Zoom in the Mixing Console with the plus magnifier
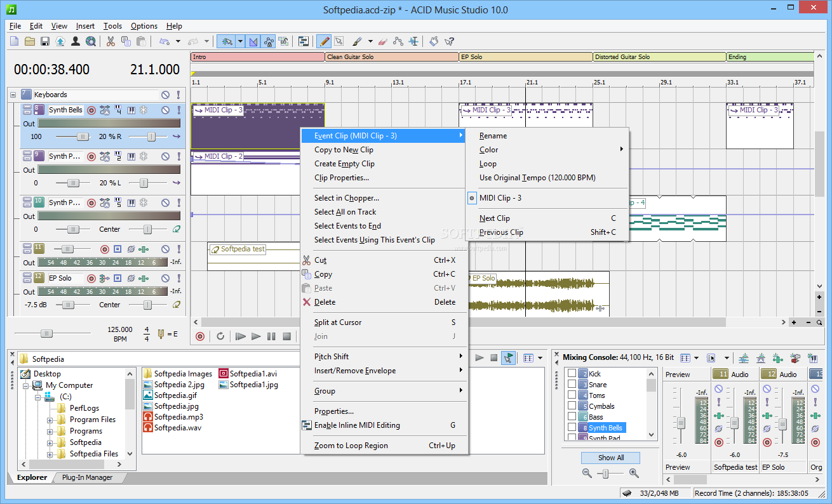The width and height of the screenshot is (832, 504). click(634, 473)
